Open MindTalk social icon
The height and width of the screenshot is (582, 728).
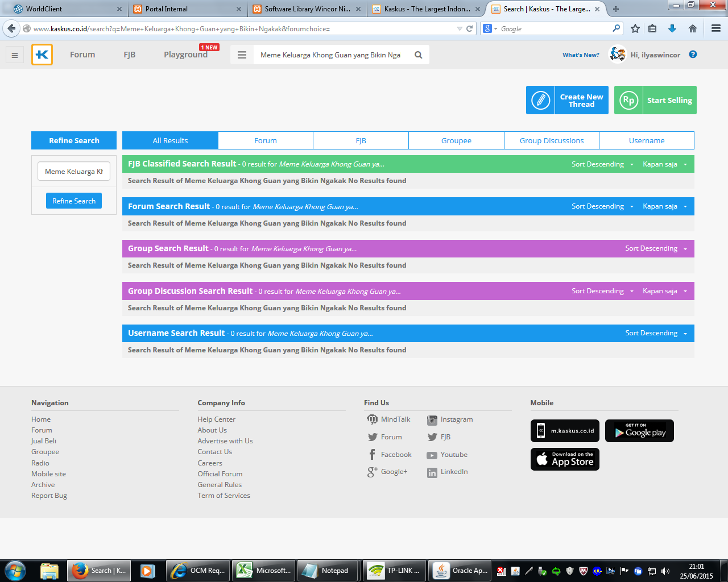(x=373, y=419)
